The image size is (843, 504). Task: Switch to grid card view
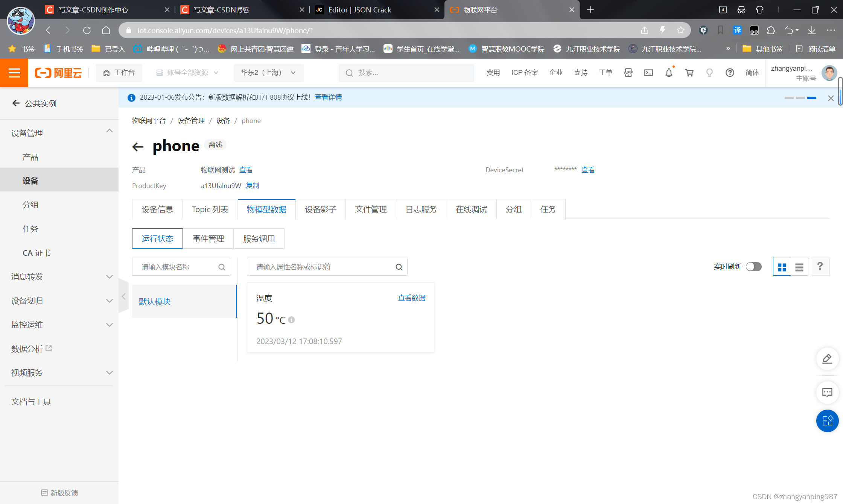coord(782,267)
